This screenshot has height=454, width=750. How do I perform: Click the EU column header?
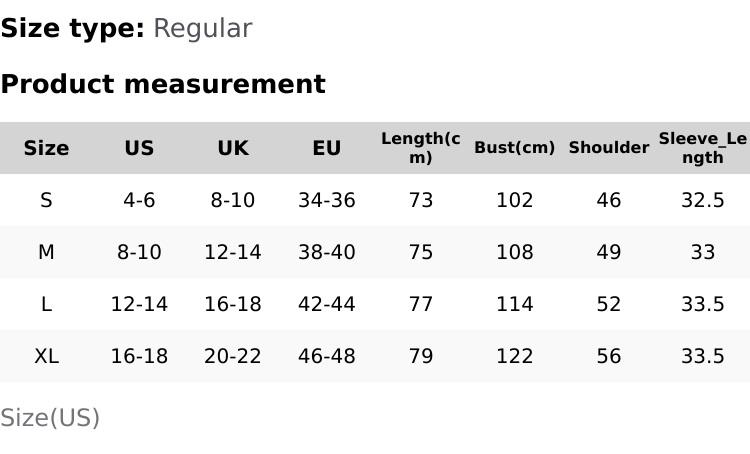coord(327,148)
